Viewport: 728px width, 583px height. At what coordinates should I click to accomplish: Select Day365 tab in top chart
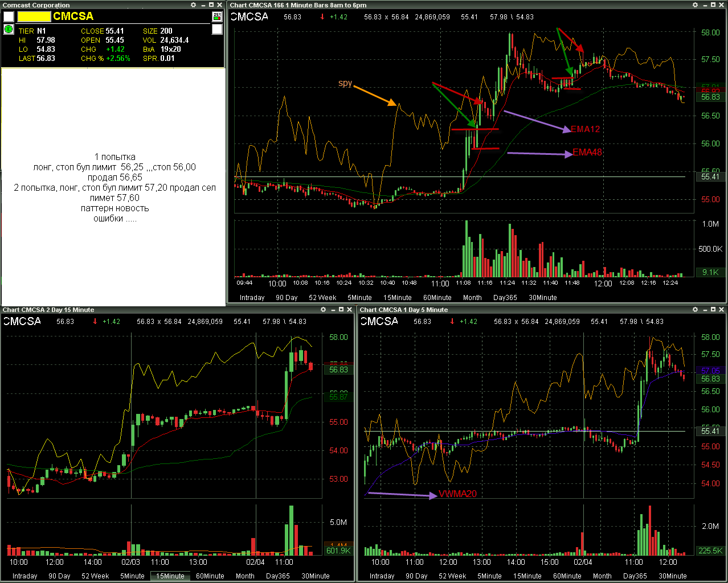(505, 298)
